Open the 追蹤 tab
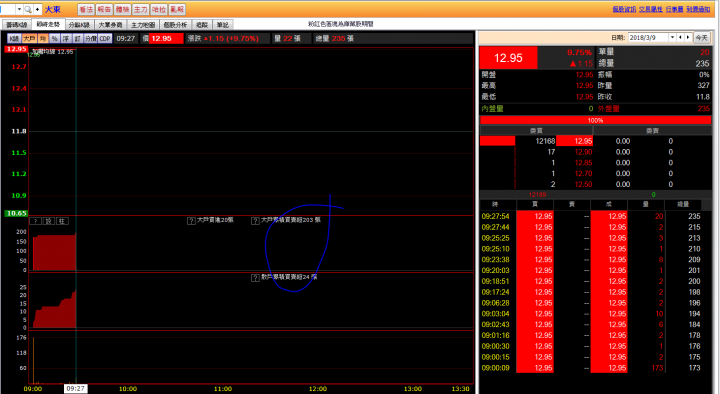The width and height of the screenshot is (720, 394). (x=202, y=25)
